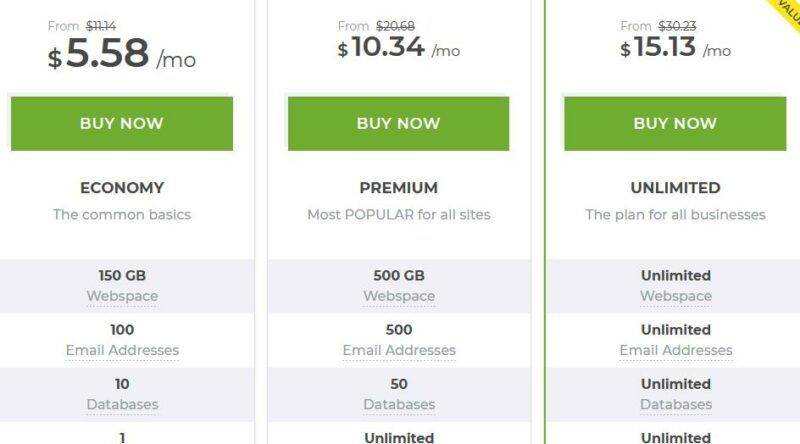
Task: Select the UNLIMITED plan heading
Action: 675,188
